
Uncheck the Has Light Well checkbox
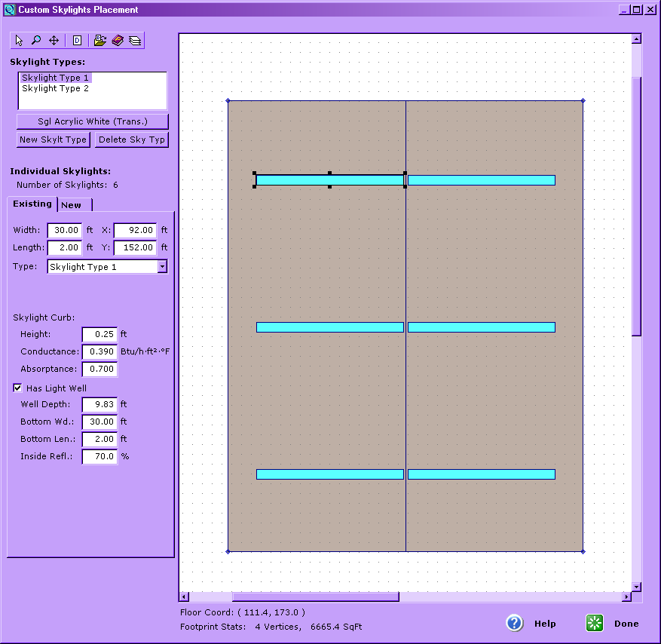(x=18, y=388)
